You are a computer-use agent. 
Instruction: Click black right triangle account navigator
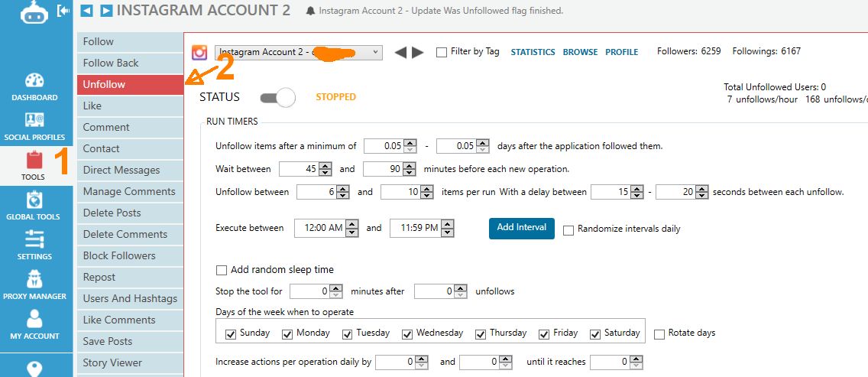point(417,53)
